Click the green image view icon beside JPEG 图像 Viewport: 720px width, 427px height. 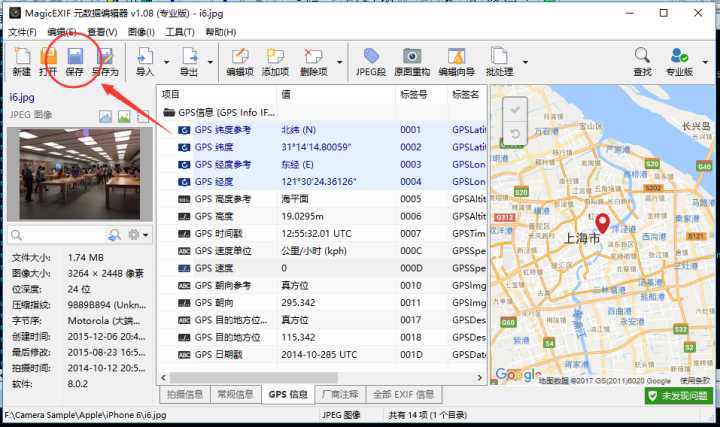(124, 117)
